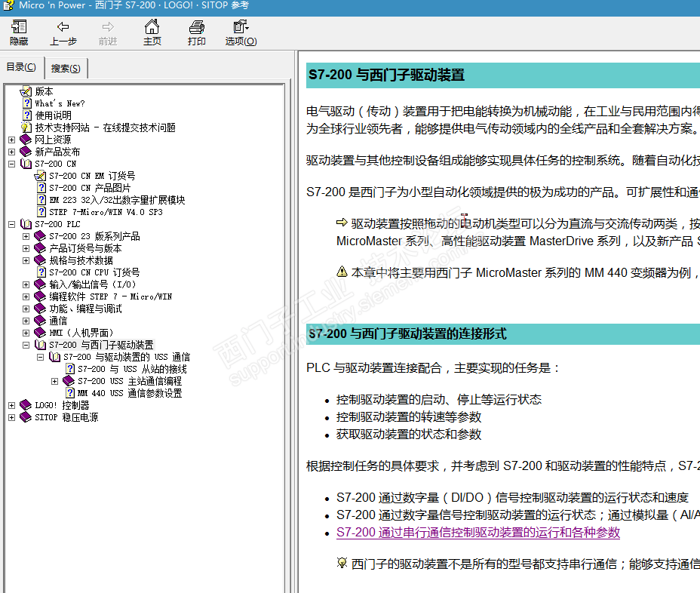700x593 pixels.
Task: Click the page icon beside STEP 7-Micro/WIN V4.0 SP3
Action: 41,212
